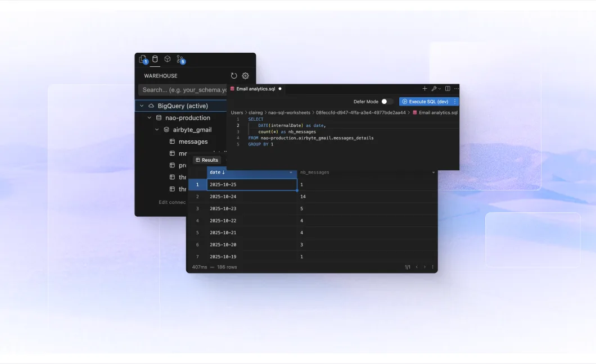This screenshot has width=596, height=364.
Task: Collapse the airbyte_gmail schema node
Action: pyautogui.click(x=157, y=129)
